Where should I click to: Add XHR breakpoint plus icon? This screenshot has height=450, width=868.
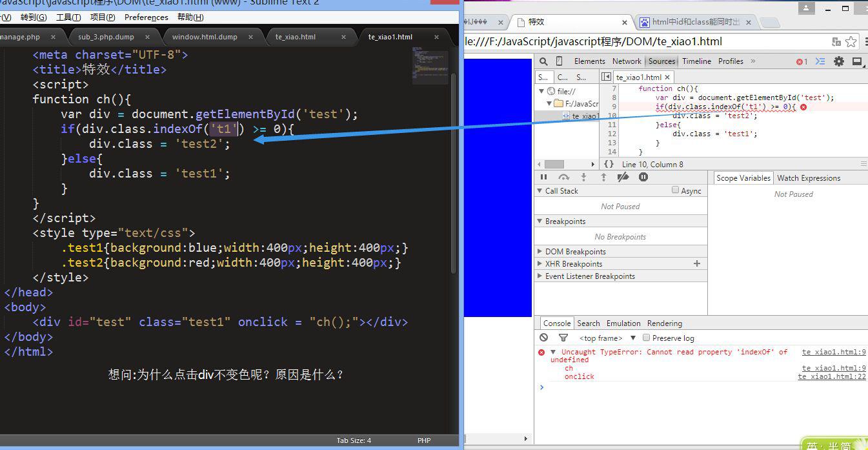[x=697, y=263]
